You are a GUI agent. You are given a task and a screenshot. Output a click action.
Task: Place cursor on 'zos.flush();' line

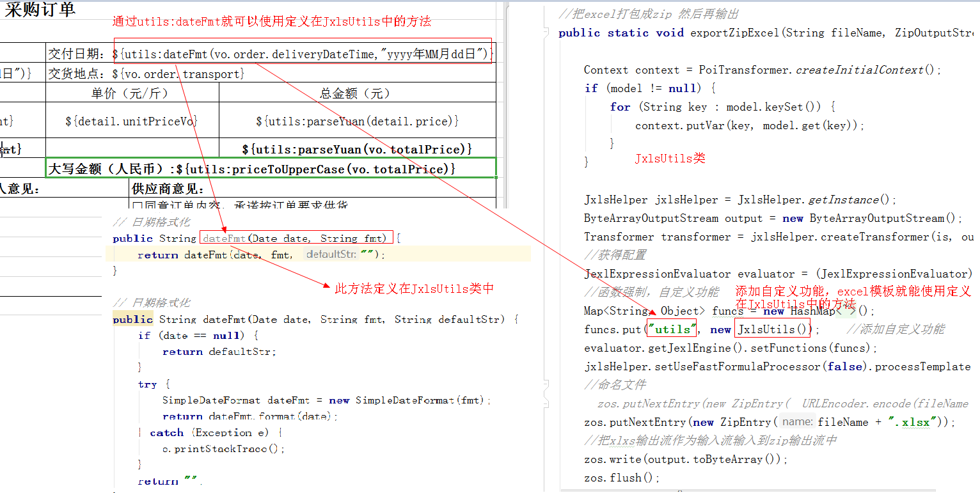click(x=622, y=478)
